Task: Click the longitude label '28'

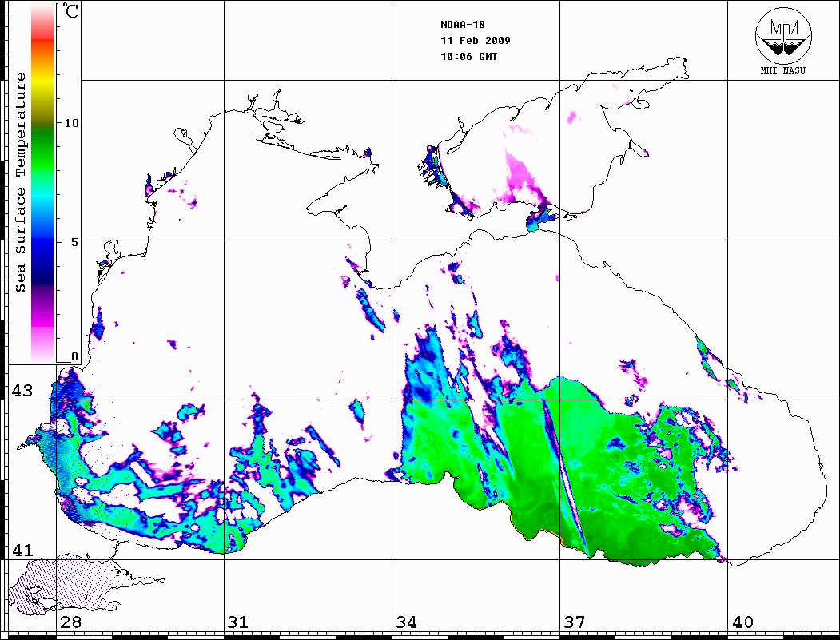Action: tap(70, 622)
